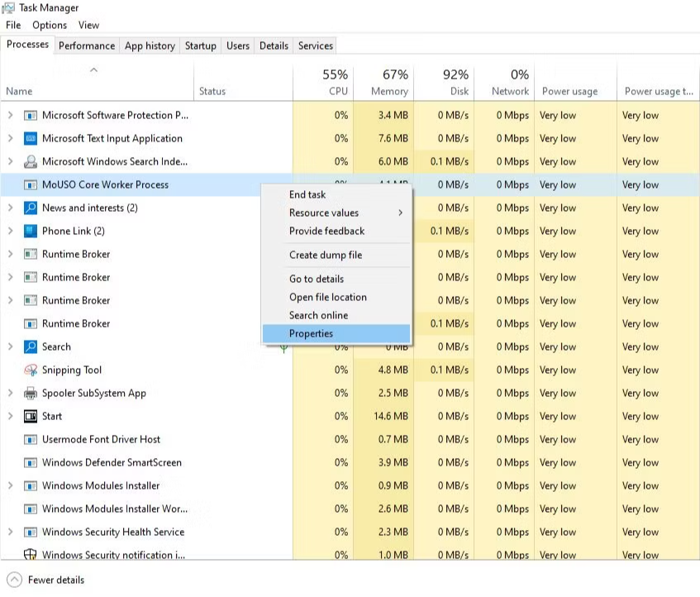Expand Windows Security Health Service row

pos(10,532)
